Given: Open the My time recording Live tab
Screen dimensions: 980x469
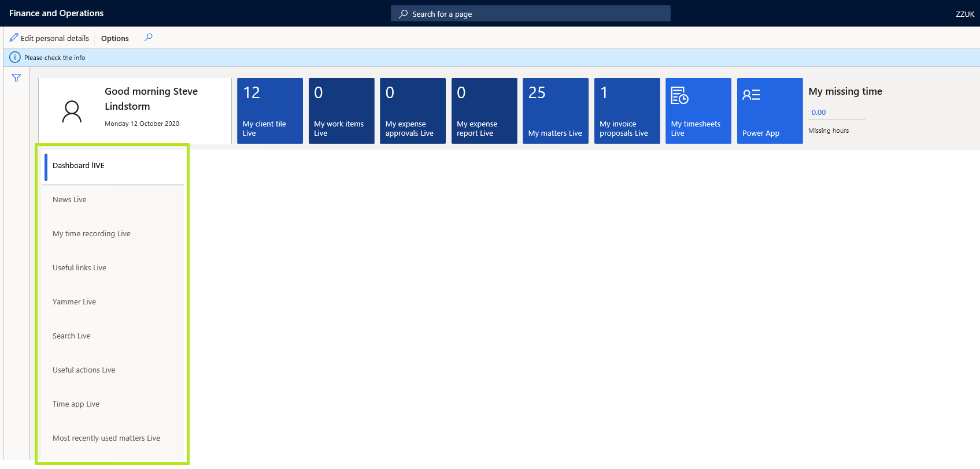Looking at the screenshot, I should point(114,234).
